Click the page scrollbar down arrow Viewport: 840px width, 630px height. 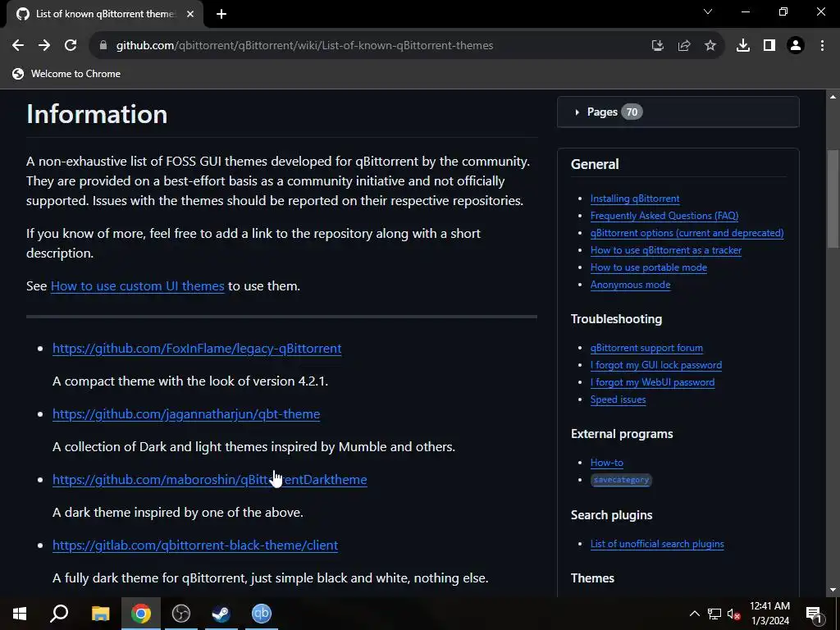point(833,590)
